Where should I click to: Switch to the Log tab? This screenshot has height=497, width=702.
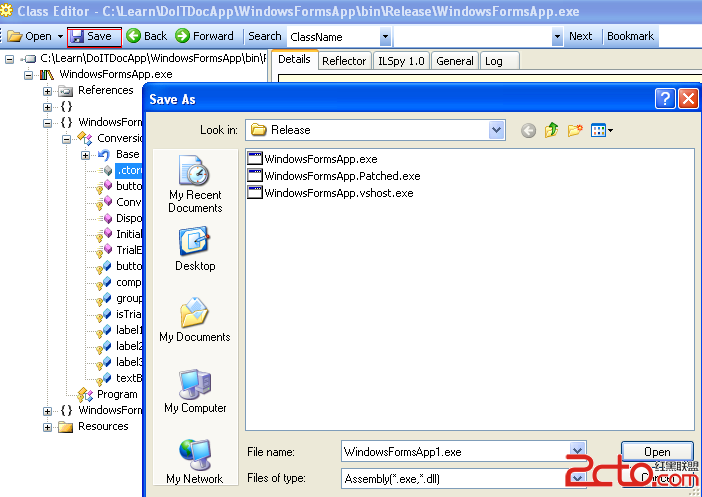tap(499, 61)
